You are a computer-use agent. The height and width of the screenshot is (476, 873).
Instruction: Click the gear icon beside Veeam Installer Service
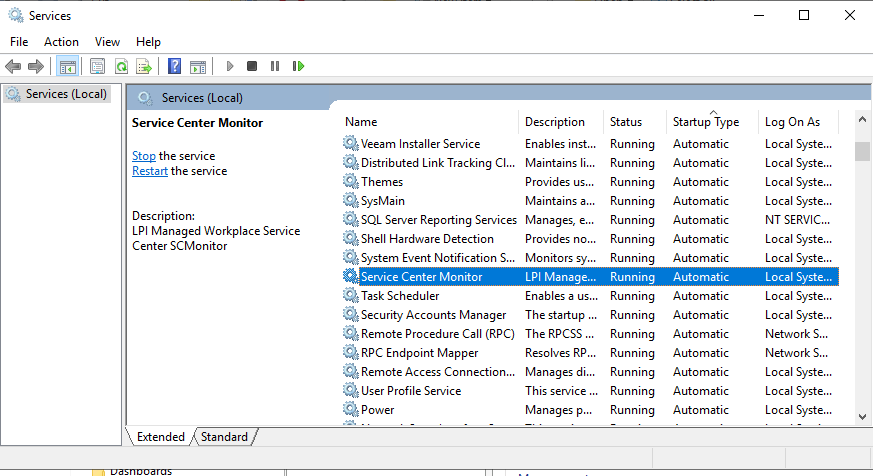point(350,143)
